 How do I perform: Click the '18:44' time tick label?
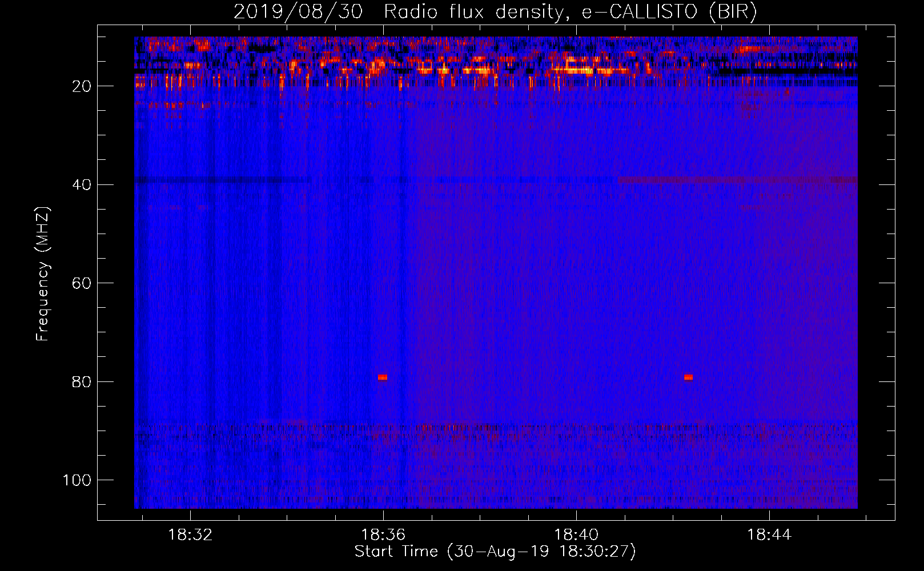tap(769, 535)
